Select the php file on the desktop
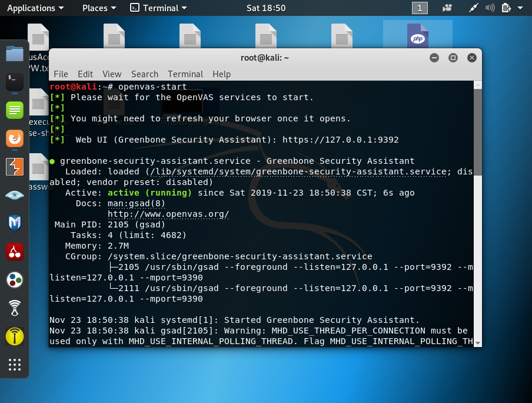The image size is (532, 403). click(418, 35)
